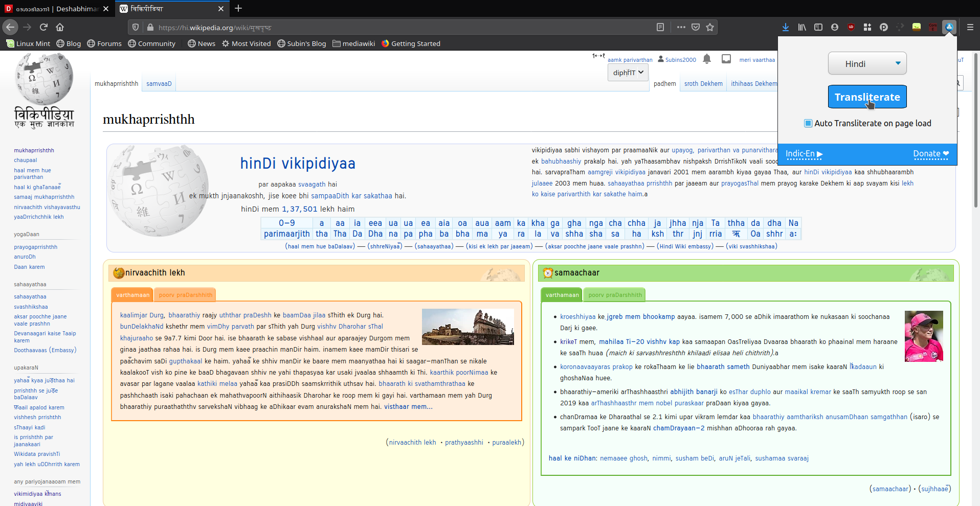Image resolution: width=980 pixels, height=506 pixels.
Task: Open page actions three-dots menu
Action: tap(681, 27)
